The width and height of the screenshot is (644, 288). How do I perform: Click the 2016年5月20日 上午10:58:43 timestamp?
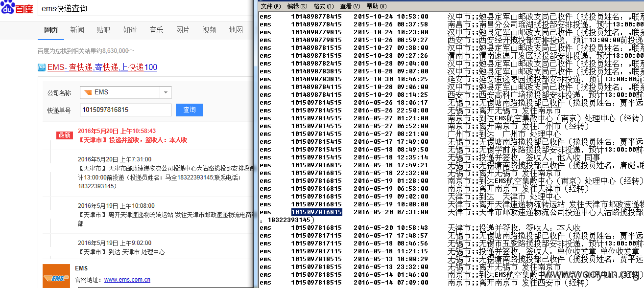pyautogui.click(x=117, y=131)
